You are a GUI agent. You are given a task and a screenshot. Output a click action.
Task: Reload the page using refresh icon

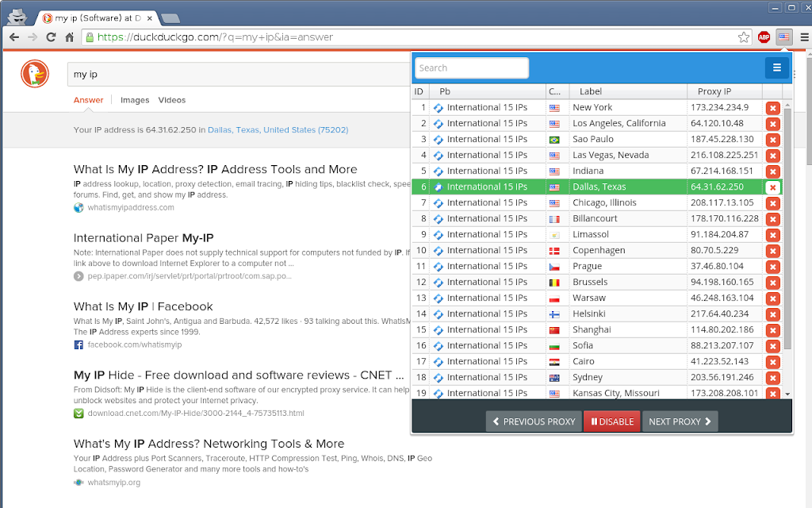51,37
